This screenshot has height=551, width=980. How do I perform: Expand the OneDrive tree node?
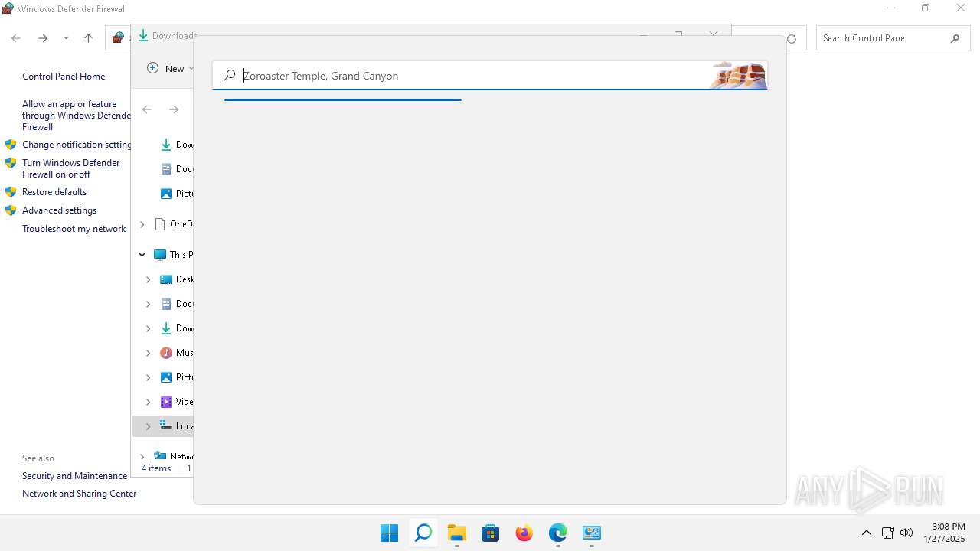[x=142, y=224]
